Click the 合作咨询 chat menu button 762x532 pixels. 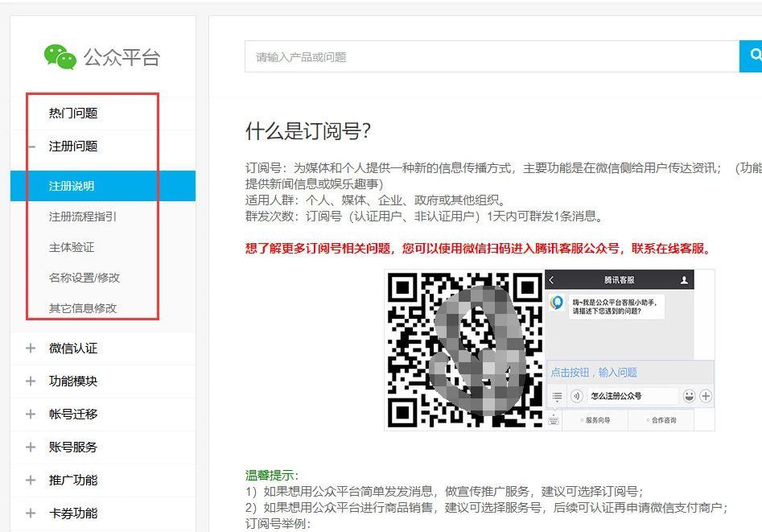tap(661, 420)
